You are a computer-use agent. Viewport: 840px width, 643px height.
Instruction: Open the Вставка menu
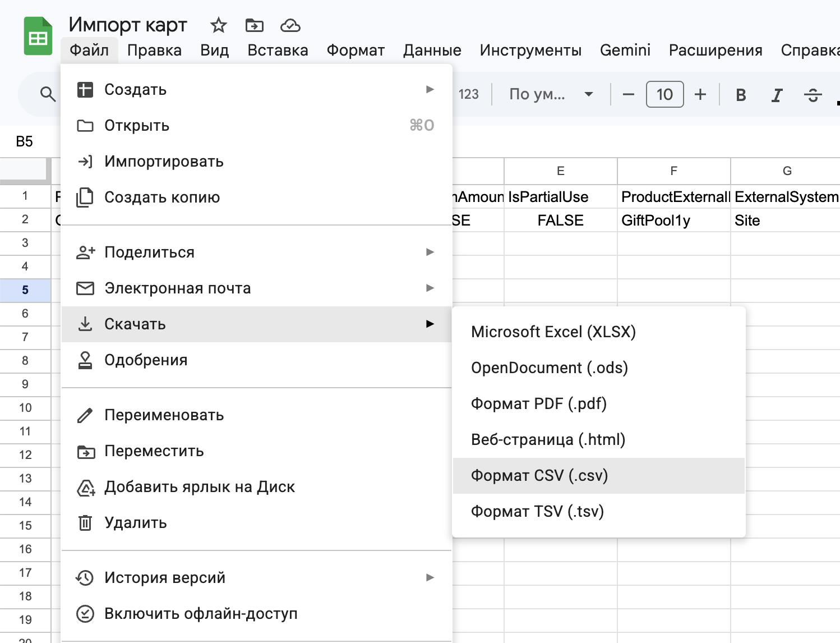[278, 50]
